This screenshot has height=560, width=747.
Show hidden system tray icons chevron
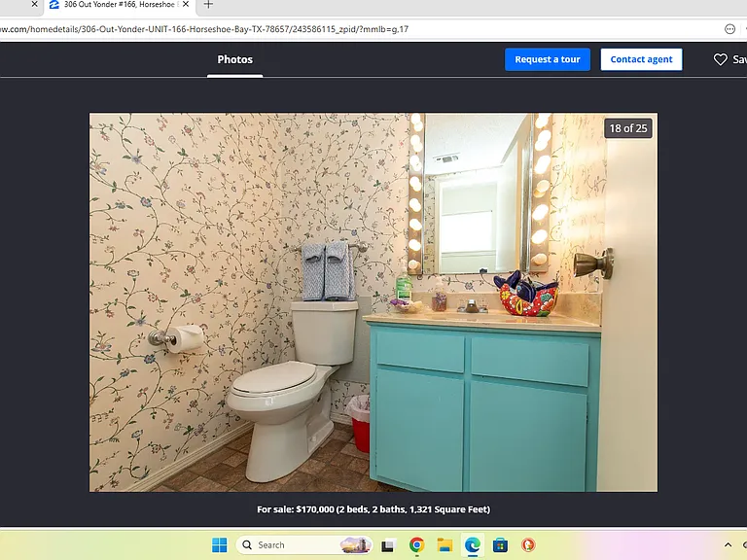pyautogui.click(x=728, y=544)
